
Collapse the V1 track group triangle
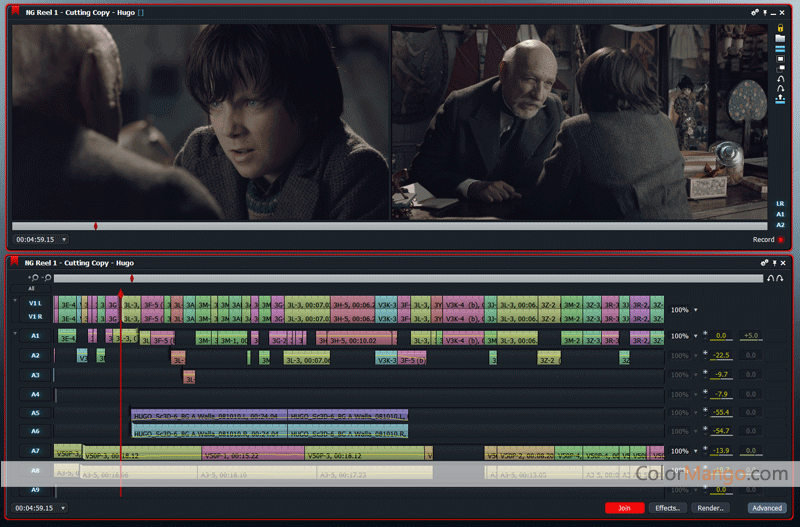(x=15, y=301)
